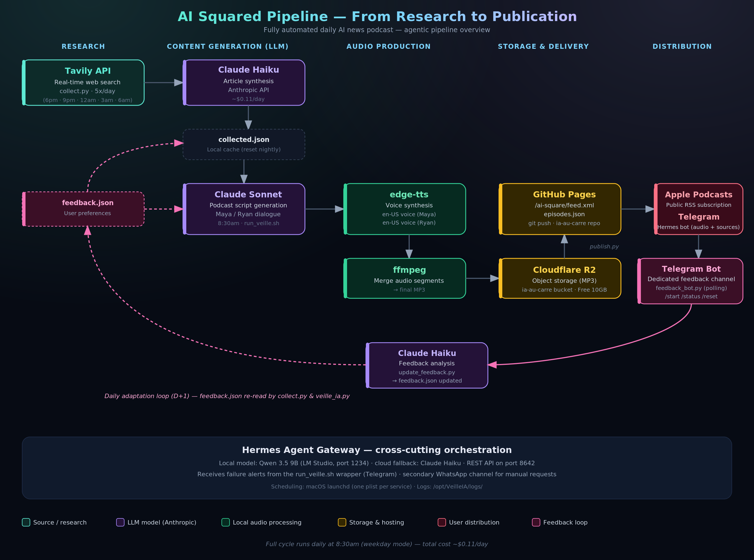
Task: Click the Feedback loop legend swatch
Action: pyautogui.click(x=536, y=522)
